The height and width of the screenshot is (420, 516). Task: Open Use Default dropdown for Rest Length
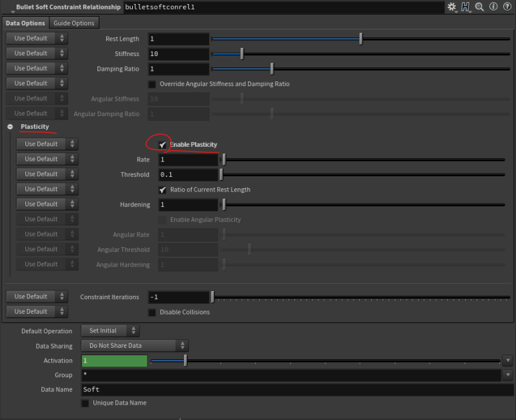(x=37, y=38)
